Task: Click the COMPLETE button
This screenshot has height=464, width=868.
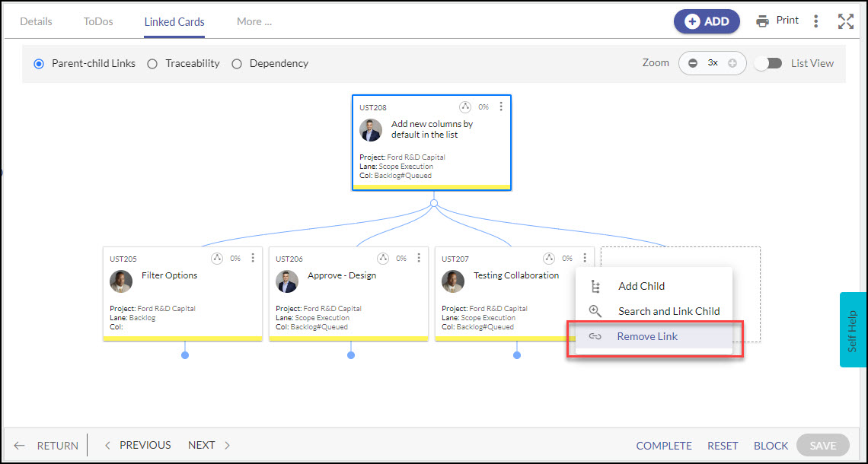Action: coord(664,446)
